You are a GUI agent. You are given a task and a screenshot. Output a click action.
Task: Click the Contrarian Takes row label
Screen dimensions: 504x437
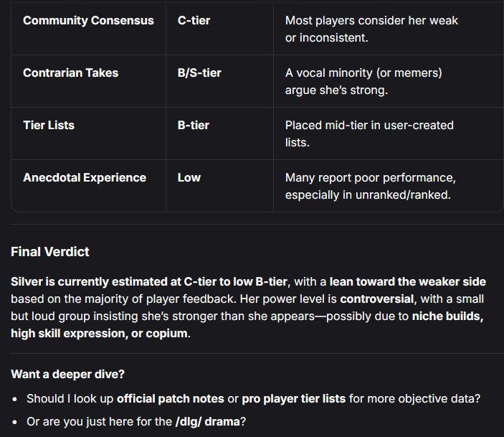click(71, 73)
